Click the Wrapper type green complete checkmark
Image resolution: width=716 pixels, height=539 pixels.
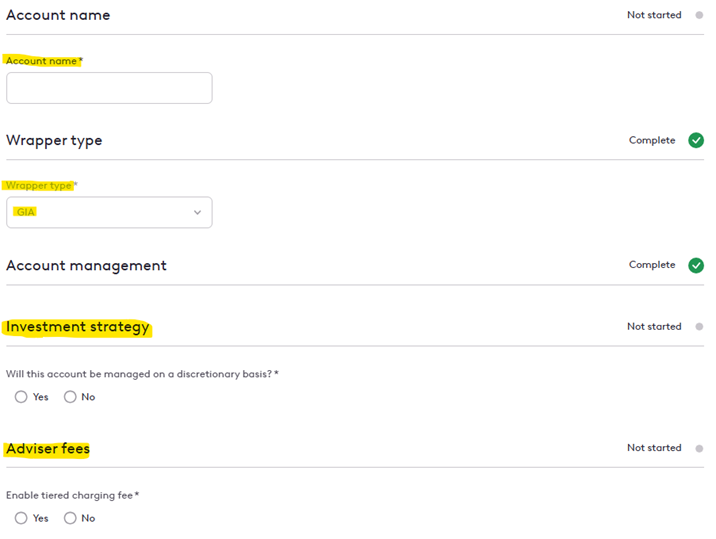click(696, 140)
